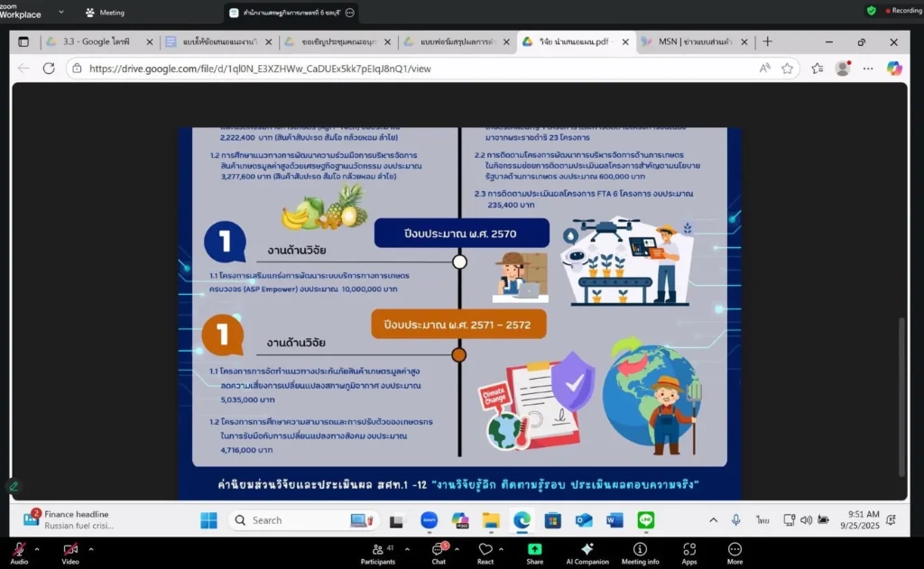The width and height of the screenshot is (924, 569).
Task: Open the Zoom Apps panel
Action: 689,550
